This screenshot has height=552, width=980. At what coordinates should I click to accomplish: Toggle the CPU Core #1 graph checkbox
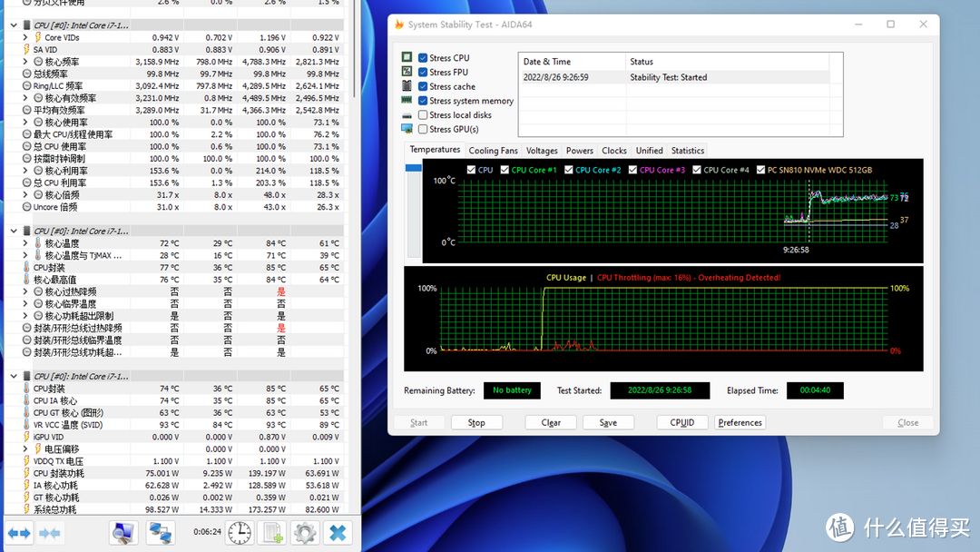coord(505,170)
